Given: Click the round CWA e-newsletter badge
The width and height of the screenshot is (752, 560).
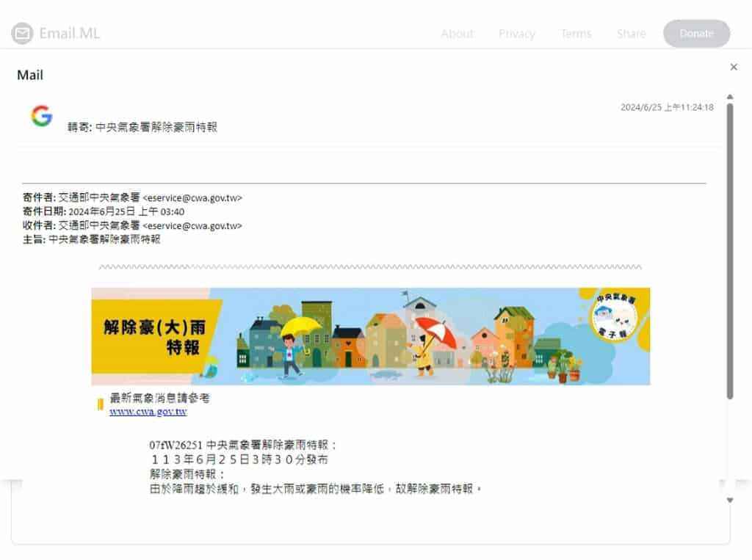Looking at the screenshot, I should [615, 317].
